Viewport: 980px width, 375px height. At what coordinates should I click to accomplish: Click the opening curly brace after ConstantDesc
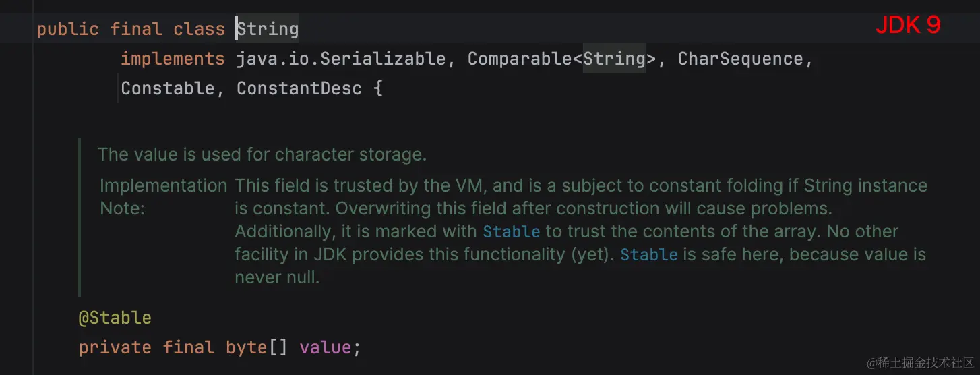click(377, 88)
